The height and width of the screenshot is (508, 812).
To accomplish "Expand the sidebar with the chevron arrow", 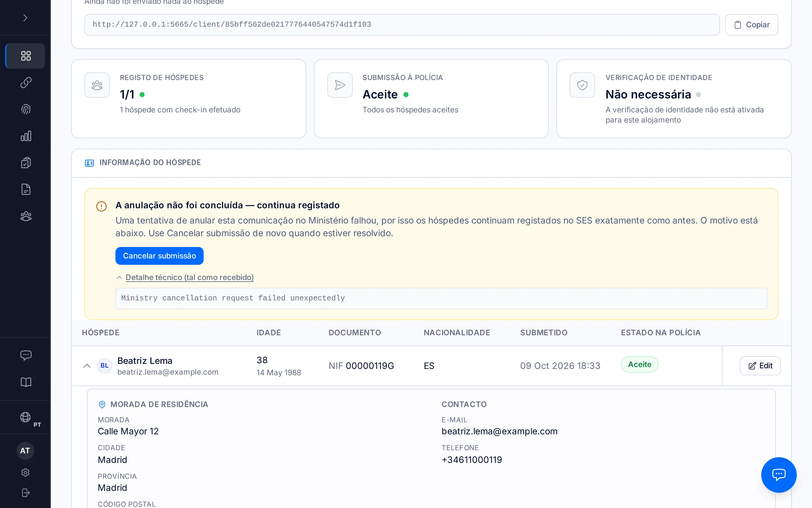I will point(25,17).
